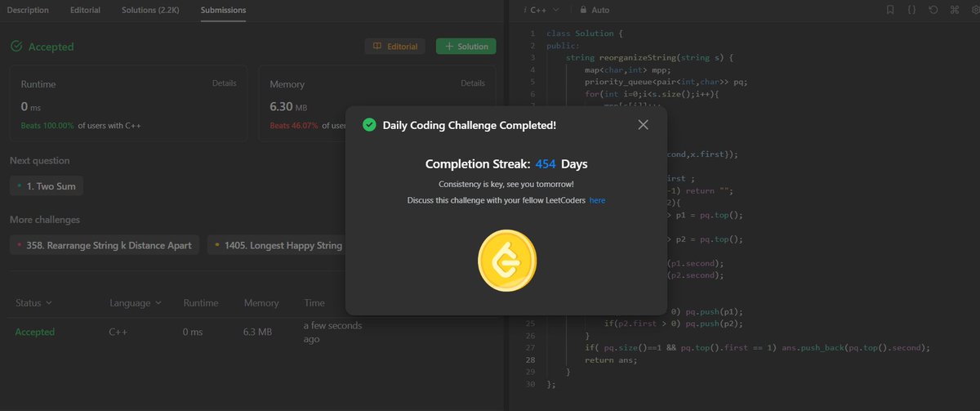This screenshot has height=411, width=980.
Task: Click 'return ans;' code line 28
Action: point(610,360)
